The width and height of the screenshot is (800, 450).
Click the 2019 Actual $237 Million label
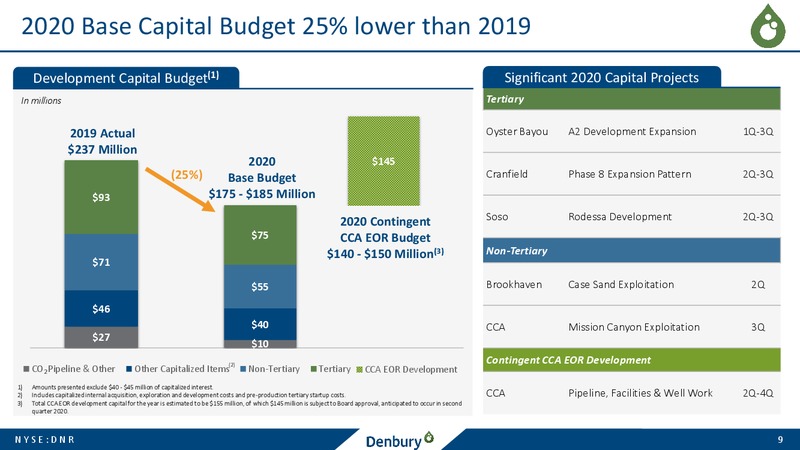(103, 141)
